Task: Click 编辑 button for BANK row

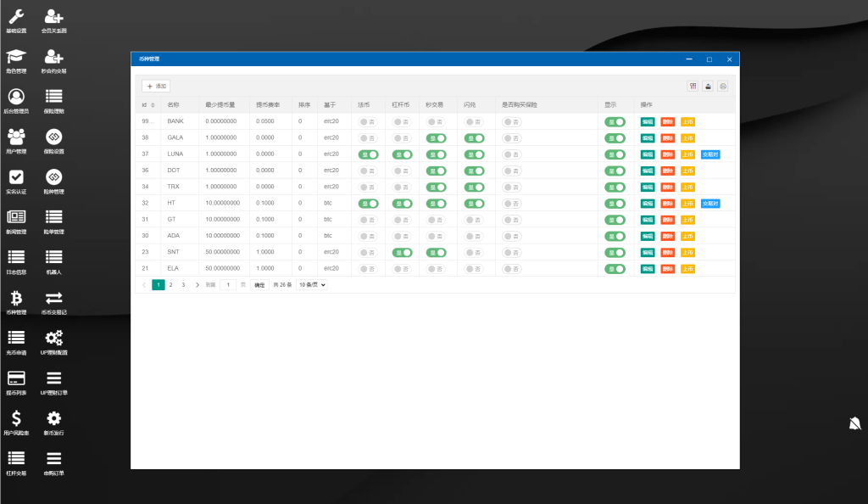Action: click(x=647, y=122)
